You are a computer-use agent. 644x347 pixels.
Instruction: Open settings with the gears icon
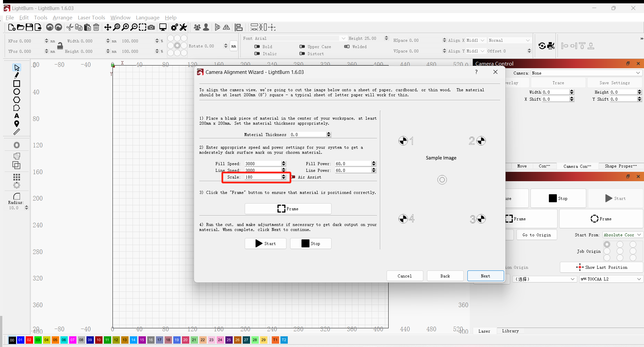174,27
